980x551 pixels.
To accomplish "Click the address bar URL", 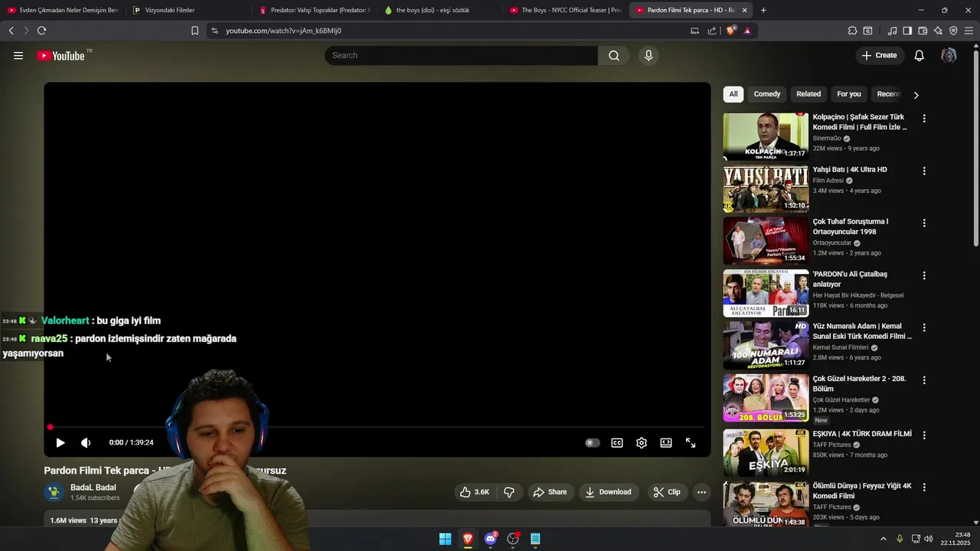I will [x=283, y=31].
